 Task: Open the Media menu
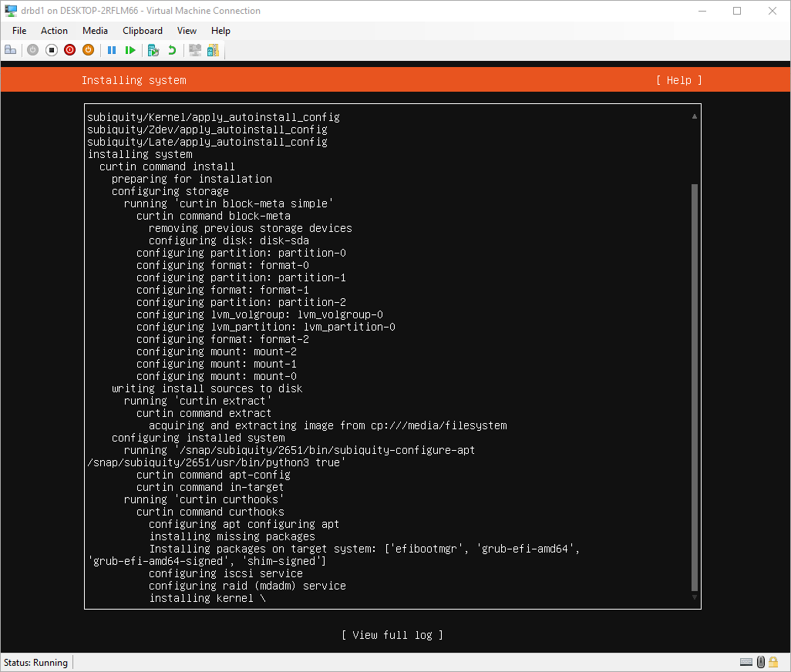click(x=95, y=31)
